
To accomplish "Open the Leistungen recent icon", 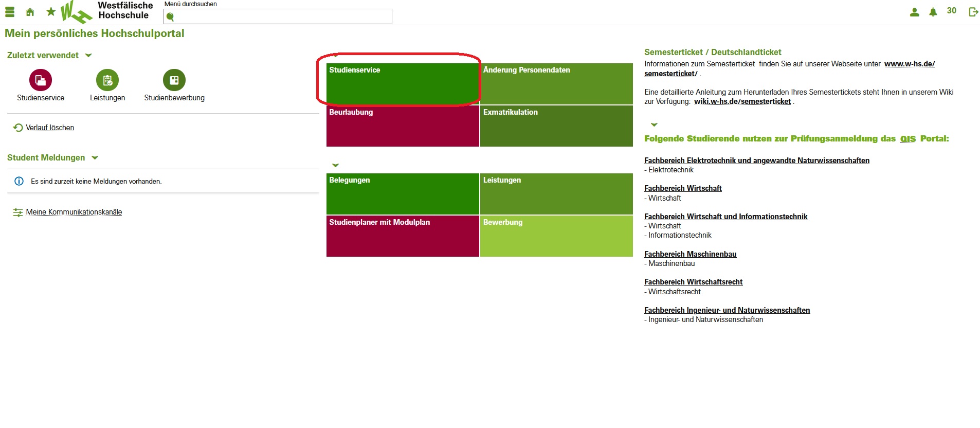I will [x=107, y=80].
